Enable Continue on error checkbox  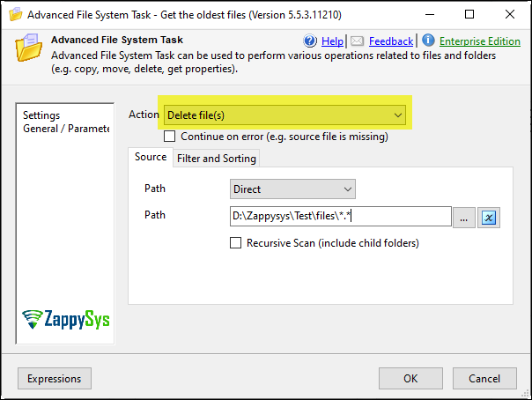pyautogui.click(x=170, y=137)
